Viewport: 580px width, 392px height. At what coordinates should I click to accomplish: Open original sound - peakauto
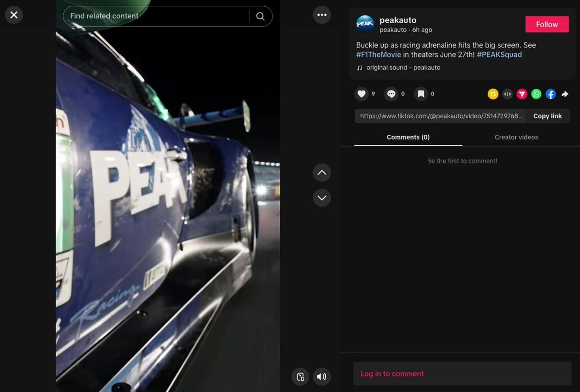point(404,68)
